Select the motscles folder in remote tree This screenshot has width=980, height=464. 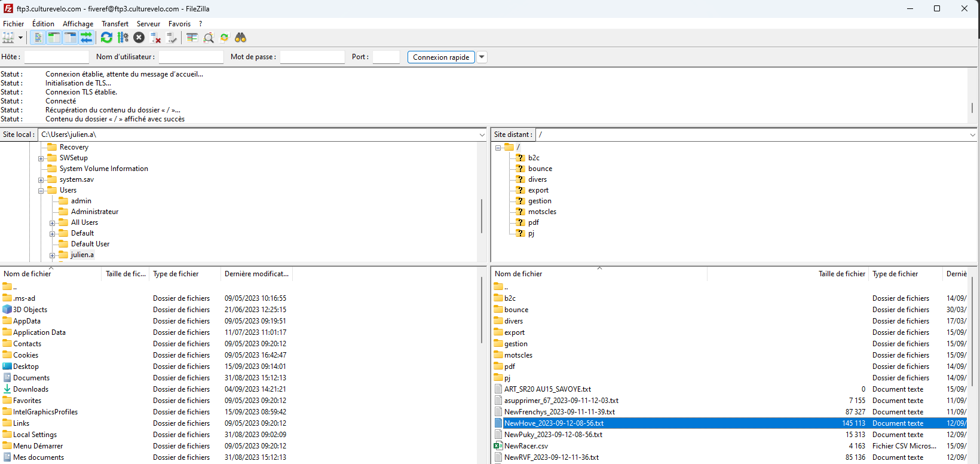pos(542,212)
